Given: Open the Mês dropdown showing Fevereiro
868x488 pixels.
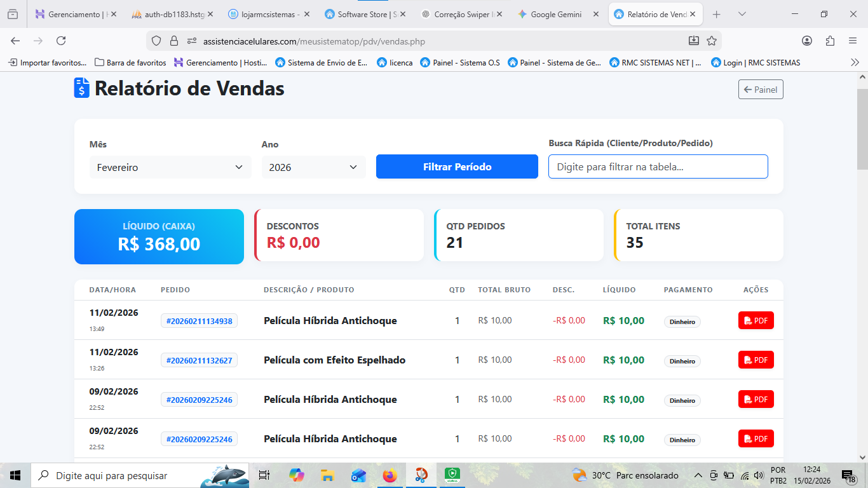Looking at the screenshot, I should pos(170,167).
